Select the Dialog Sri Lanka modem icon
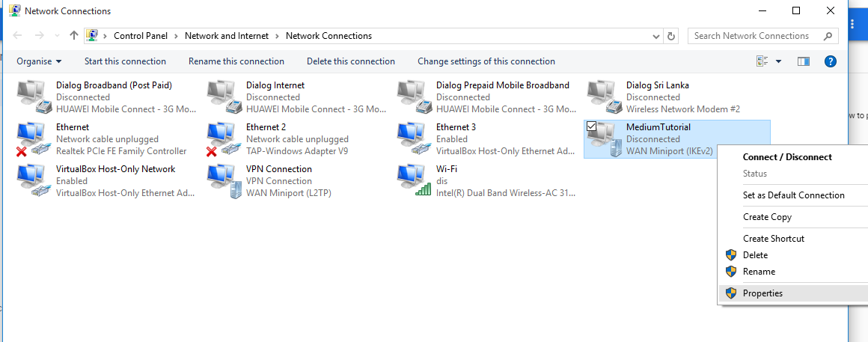Screen dimensions: 868x342 (603, 97)
